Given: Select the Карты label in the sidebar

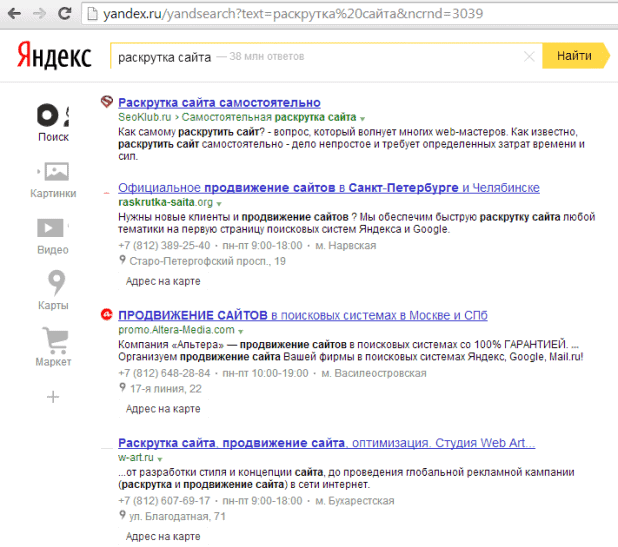Looking at the screenshot, I should 53,305.
